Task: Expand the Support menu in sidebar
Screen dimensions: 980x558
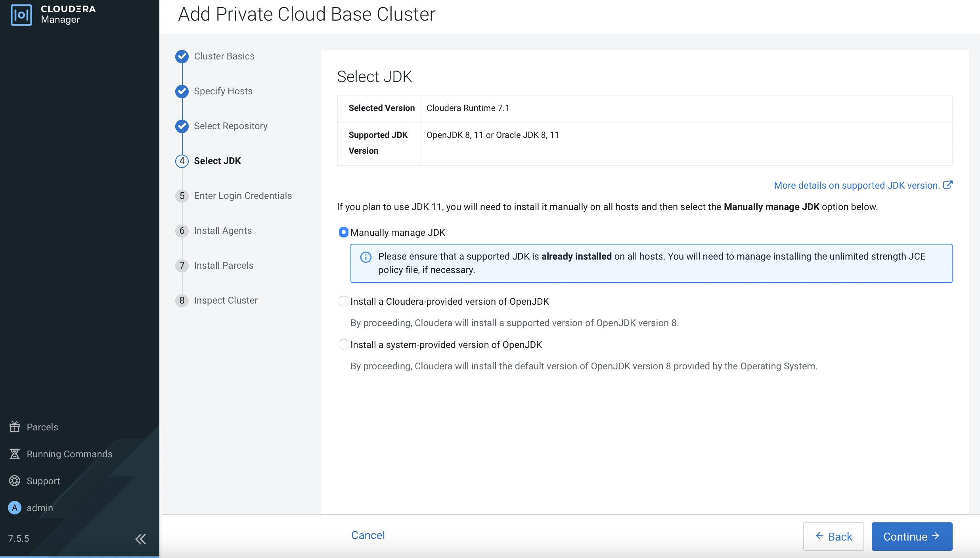Action: coord(43,481)
